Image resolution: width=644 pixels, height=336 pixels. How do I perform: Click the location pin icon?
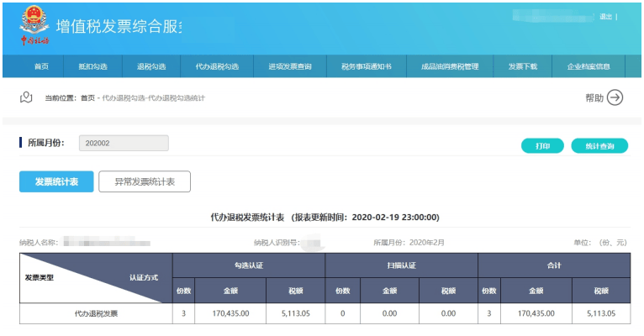[x=26, y=97]
